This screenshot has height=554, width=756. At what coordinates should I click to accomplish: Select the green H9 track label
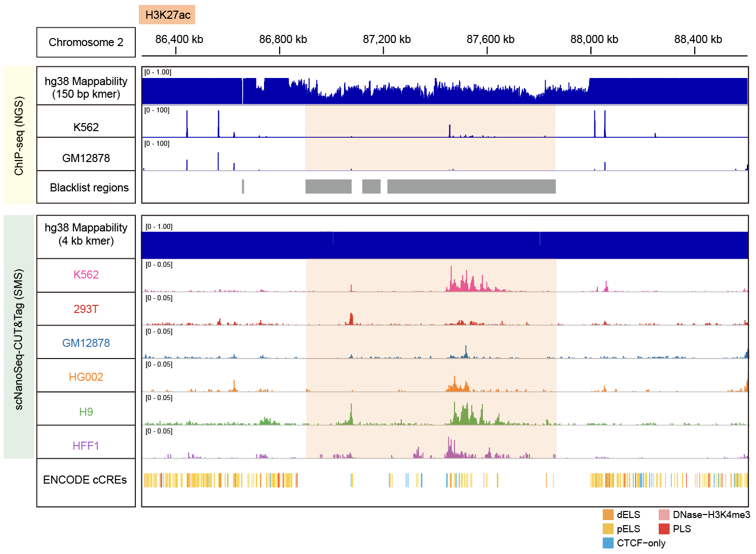pyautogui.click(x=86, y=412)
